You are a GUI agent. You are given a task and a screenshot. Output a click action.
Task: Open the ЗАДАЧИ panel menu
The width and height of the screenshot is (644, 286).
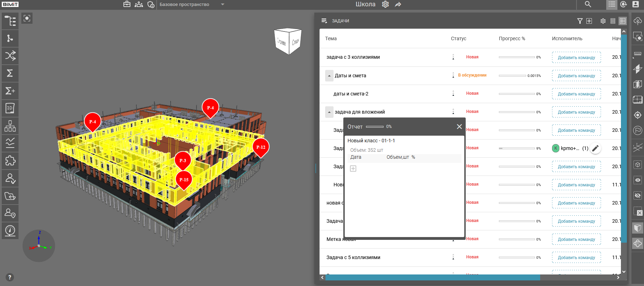324,21
